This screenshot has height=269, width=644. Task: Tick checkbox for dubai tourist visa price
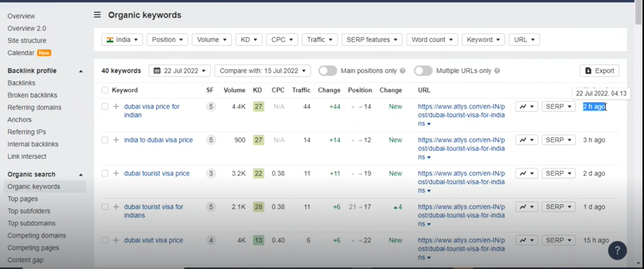click(x=105, y=173)
